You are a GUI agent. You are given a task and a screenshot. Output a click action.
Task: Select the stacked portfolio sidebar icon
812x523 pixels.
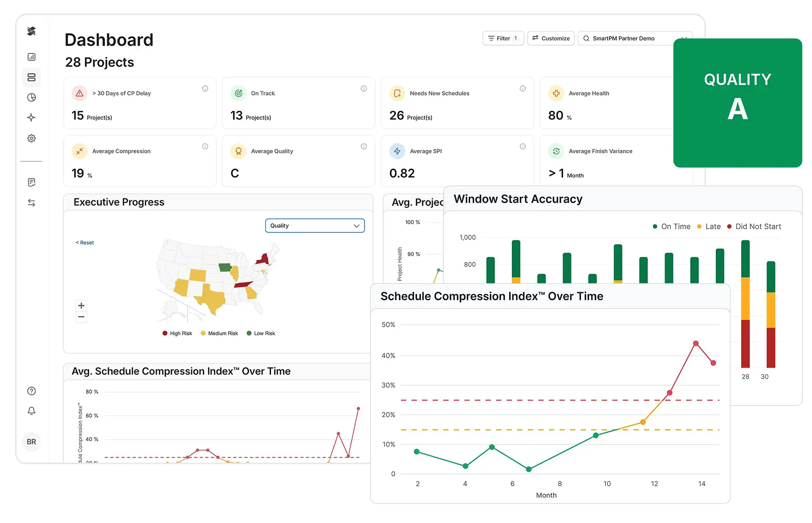tap(31, 77)
